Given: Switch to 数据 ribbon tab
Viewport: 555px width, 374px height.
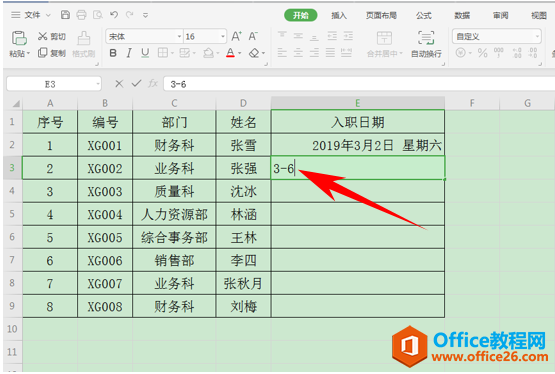Looking at the screenshot, I should coord(462,15).
